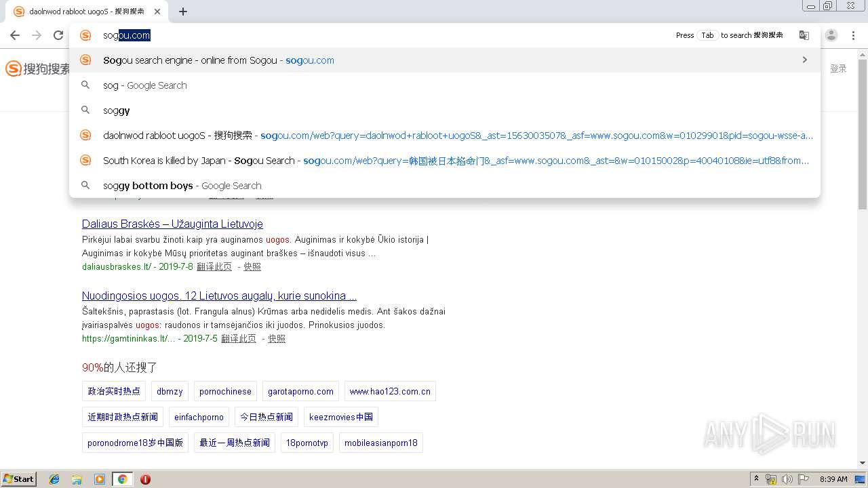868x488 pixels.
Task: Open a new tab with the plus button
Action: tap(183, 12)
